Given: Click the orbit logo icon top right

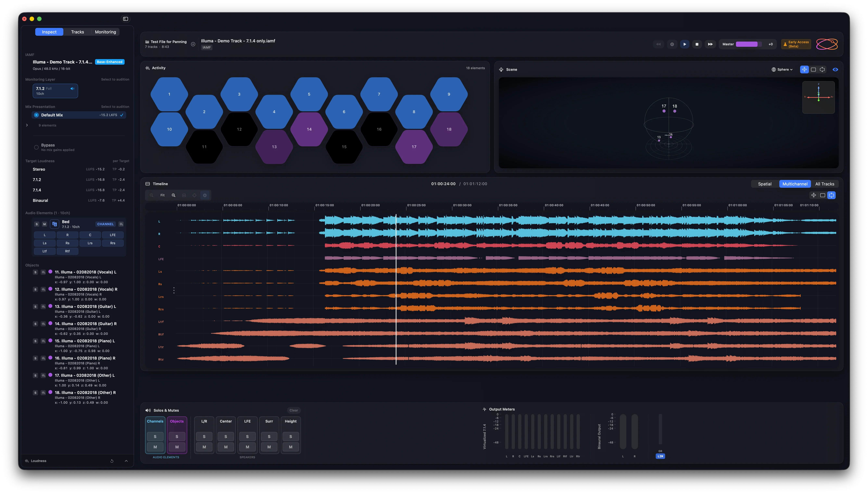Looking at the screenshot, I should click(827, 44).
